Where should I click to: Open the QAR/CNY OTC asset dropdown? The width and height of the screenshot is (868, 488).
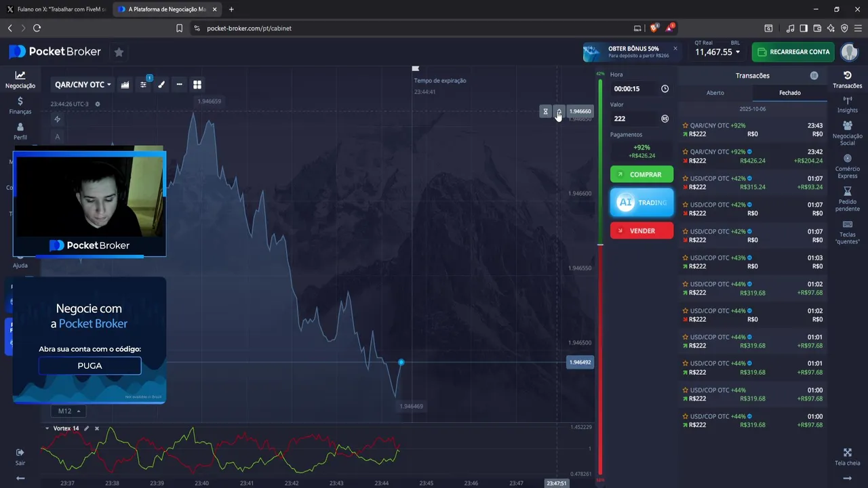[83, 85]
